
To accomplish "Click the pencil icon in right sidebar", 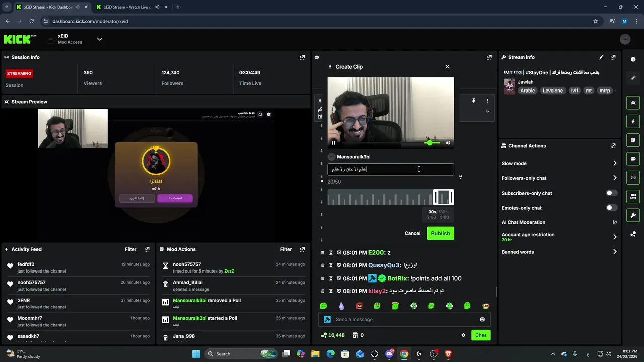I will coord(633,78).
